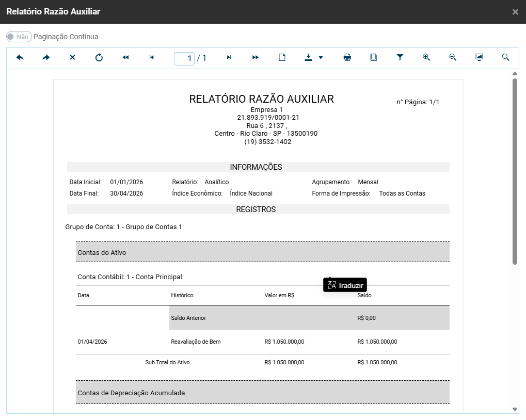Image resolution: width=526 pixels, height=420 pixels.
Task: Zoom out of the report
Action: click(x=453, y=58)
